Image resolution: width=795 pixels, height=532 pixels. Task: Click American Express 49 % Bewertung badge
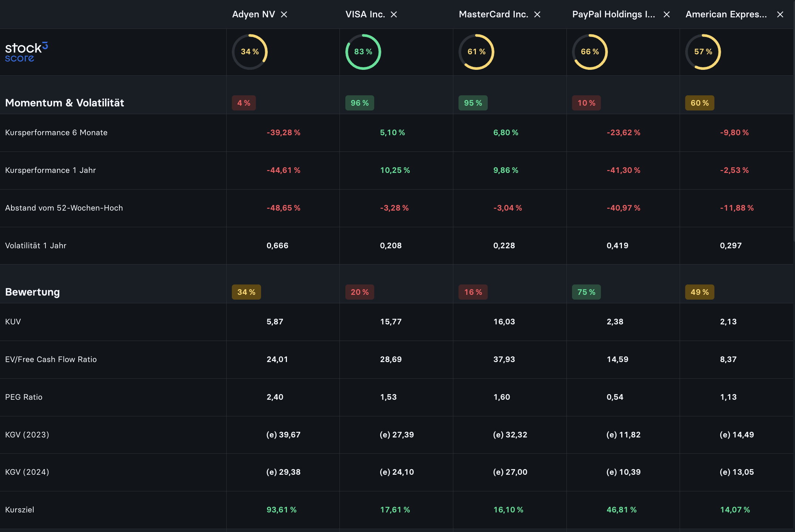[x=700, y=292]
